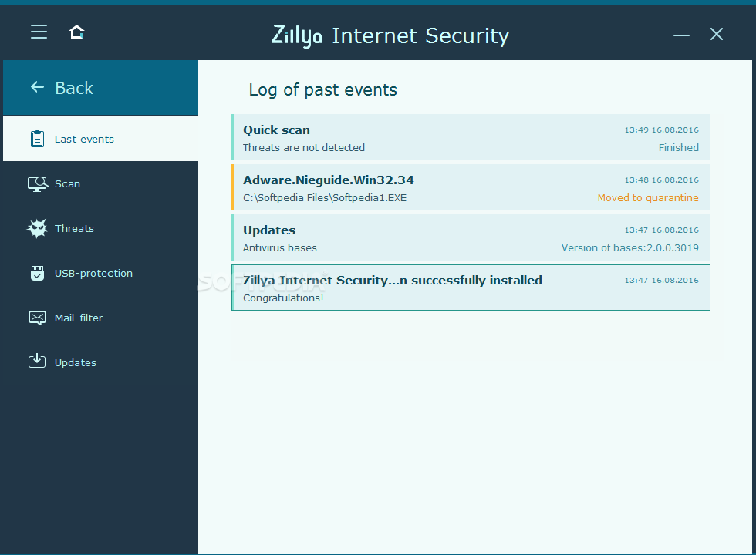The width and height of the screenshot is (756, 555).
Task: Click the Softpedia1.EXE file path text
Action: click(325, 198)
